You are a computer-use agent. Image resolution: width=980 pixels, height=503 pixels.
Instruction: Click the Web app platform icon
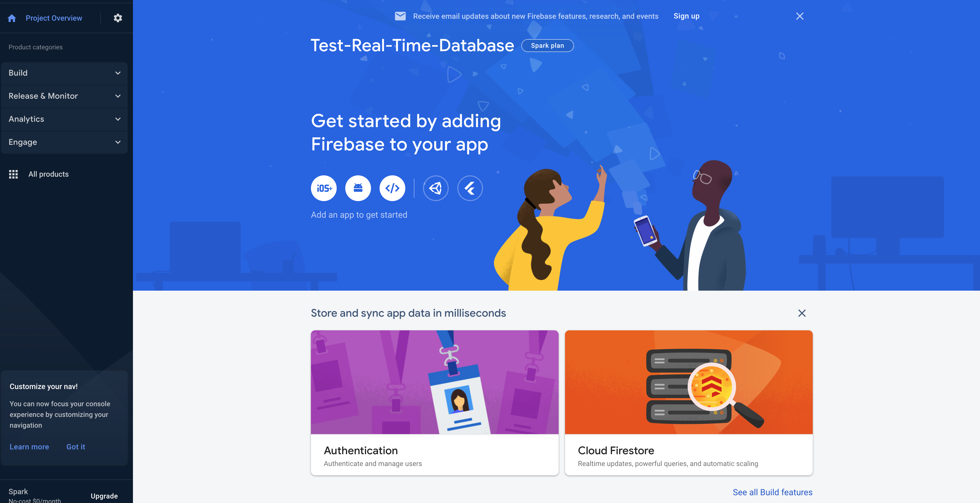point(392,188)
